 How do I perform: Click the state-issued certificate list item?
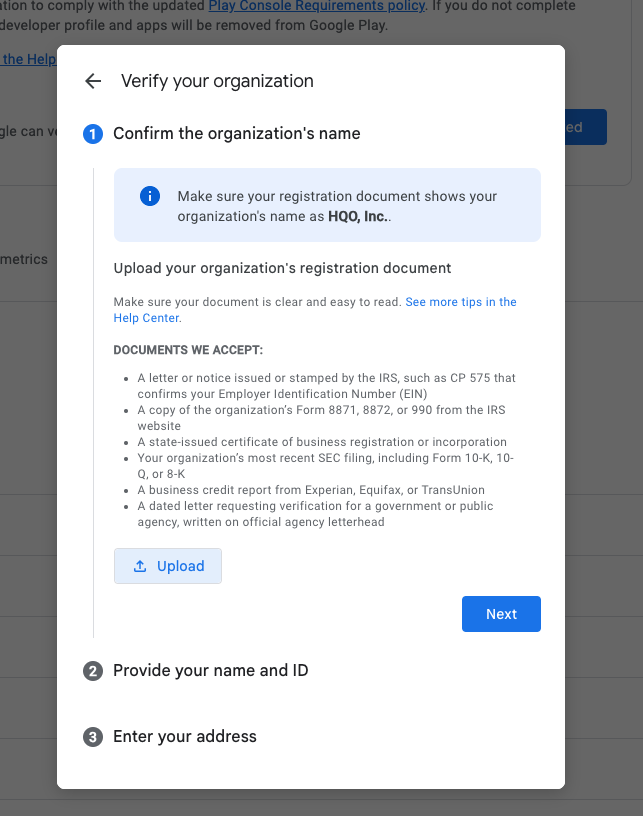tap(321, 442)
